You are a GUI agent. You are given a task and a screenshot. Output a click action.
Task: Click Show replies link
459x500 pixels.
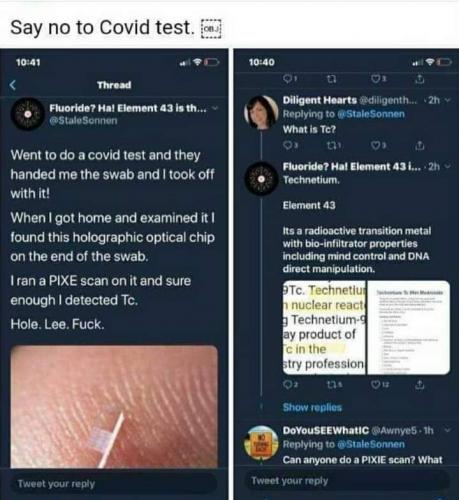[312, 407]
